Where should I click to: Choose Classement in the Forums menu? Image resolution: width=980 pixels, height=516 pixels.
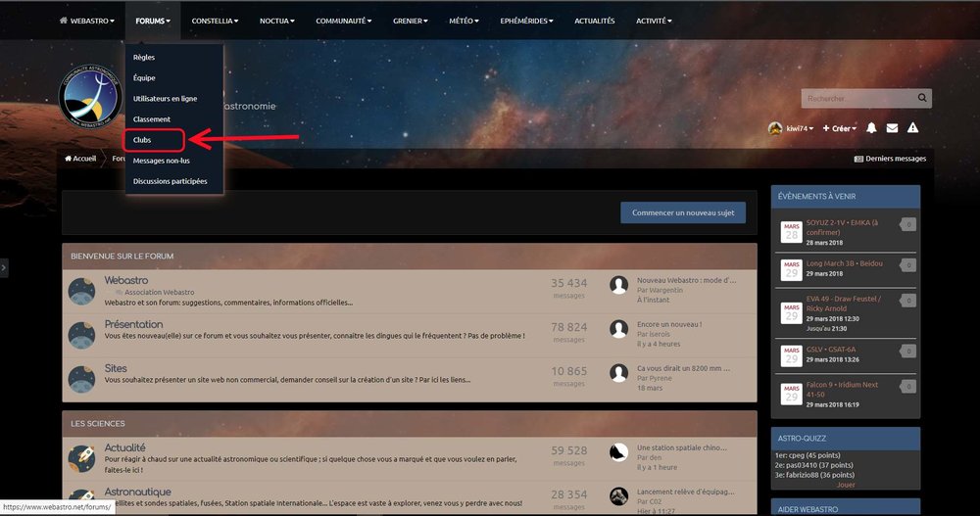[x=151, y=118]
